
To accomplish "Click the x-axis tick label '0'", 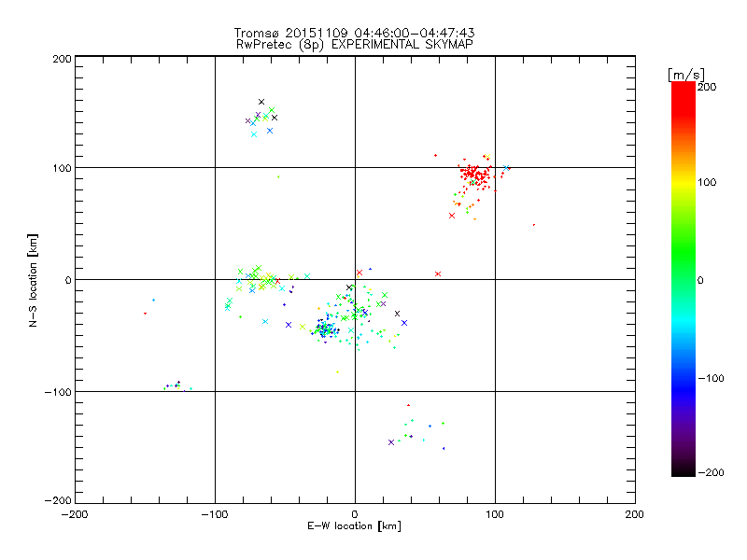I will (x=355, y=514).
